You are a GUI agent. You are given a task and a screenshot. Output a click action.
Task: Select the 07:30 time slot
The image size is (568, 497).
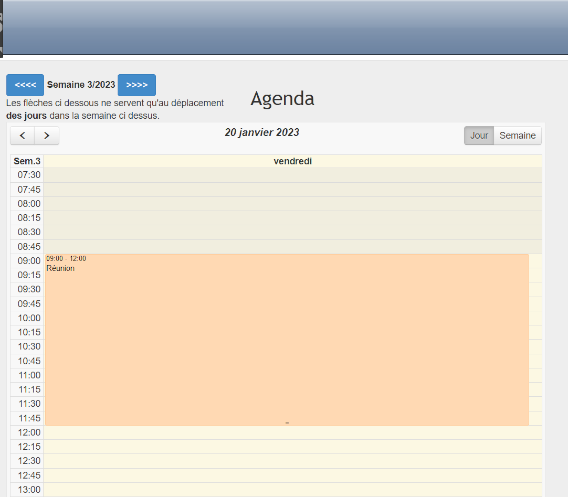pos(293,175)
